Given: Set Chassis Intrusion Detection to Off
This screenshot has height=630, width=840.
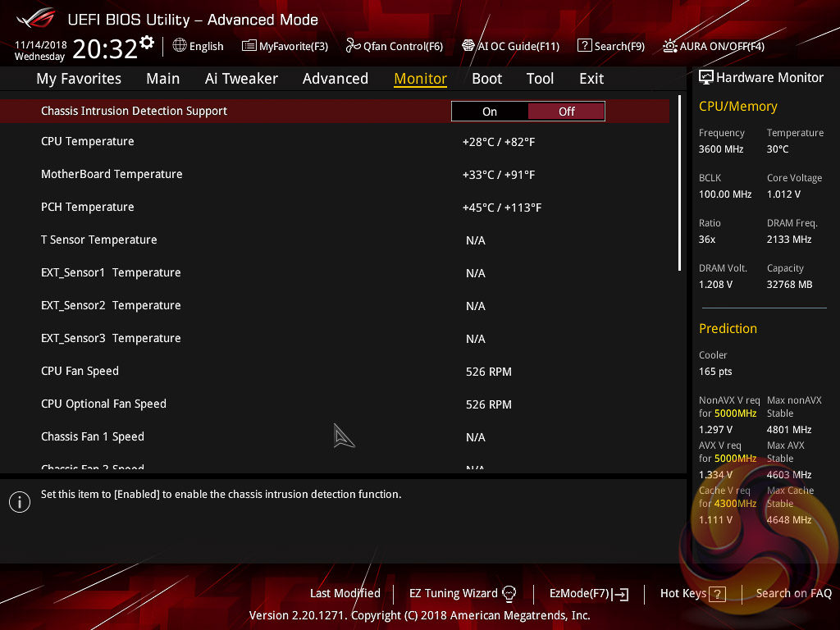Looking at the screenshot, I should click(x=566, y=112).
